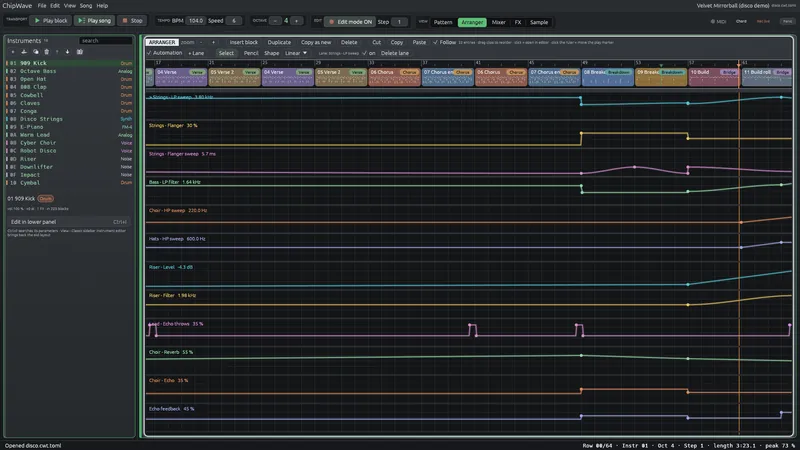Select 0B Cyber Choir instrument
Viewport: 800px width, 450px height.
click(69, 143)
